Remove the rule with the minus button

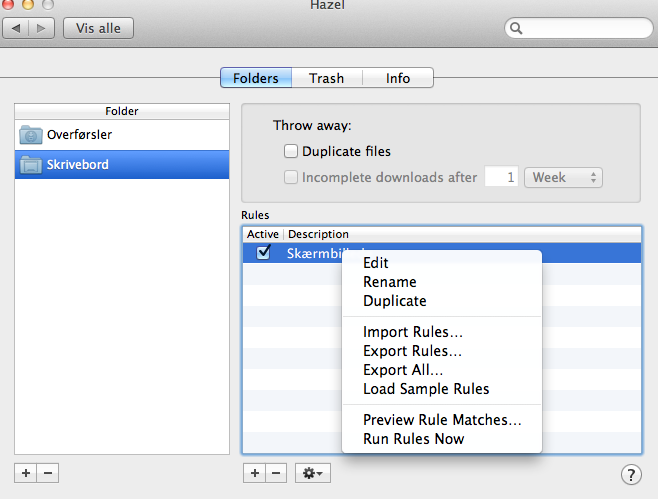click(x=276, y=473)
